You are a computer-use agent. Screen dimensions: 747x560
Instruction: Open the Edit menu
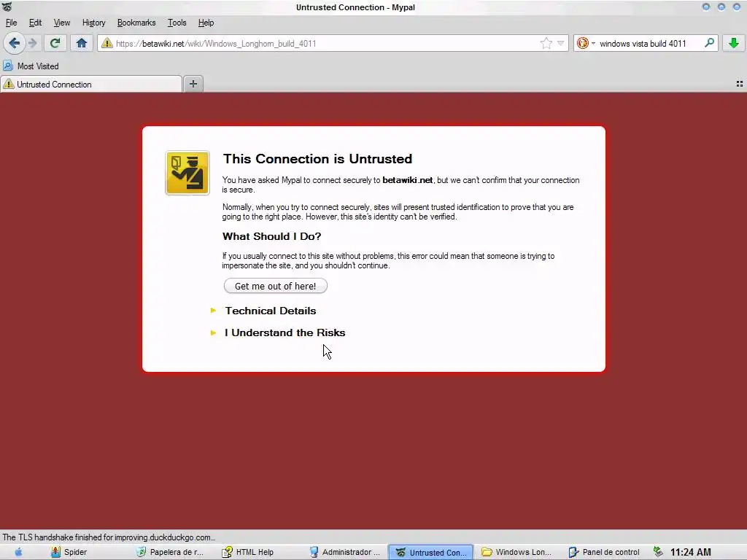coord(35,23)
